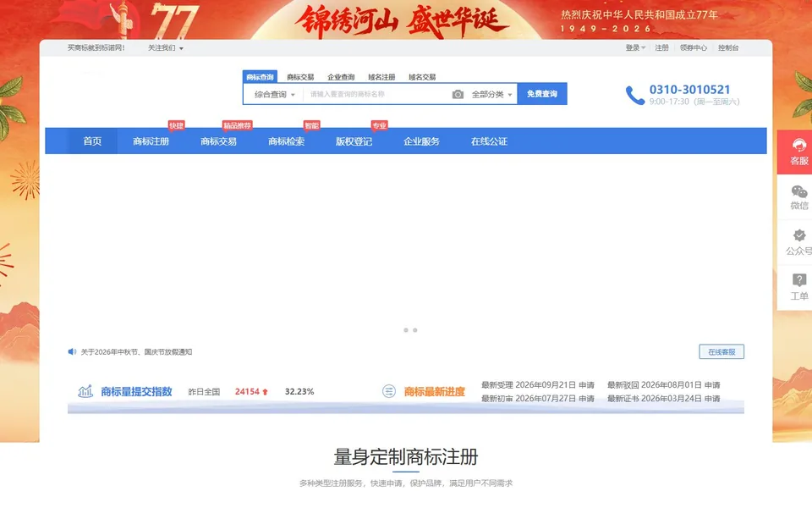
Task: Click the 最新受理 2026年09月21日 申请 entry
Action: pyautogui.click(x=538, y=385)
